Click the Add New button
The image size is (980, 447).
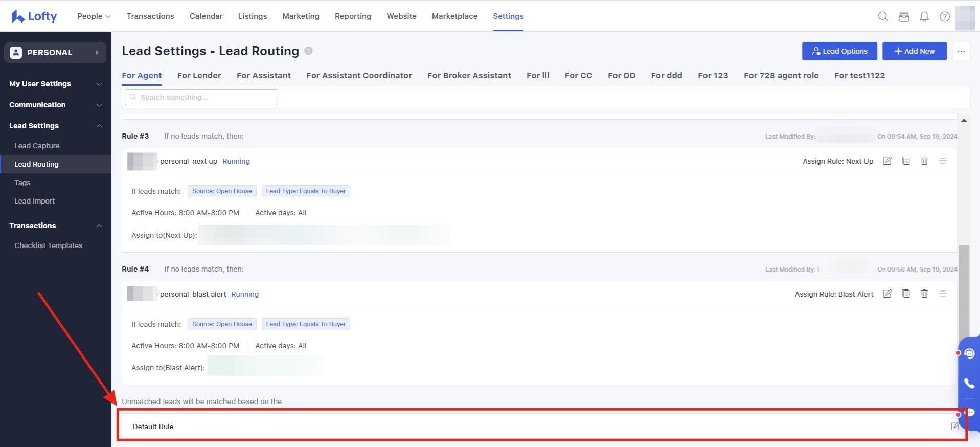[914, 51]
